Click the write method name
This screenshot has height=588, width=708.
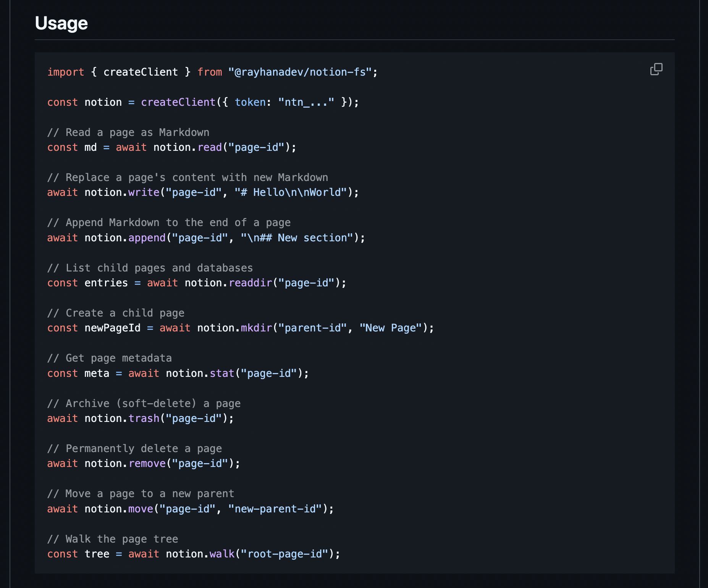point(144,192)
